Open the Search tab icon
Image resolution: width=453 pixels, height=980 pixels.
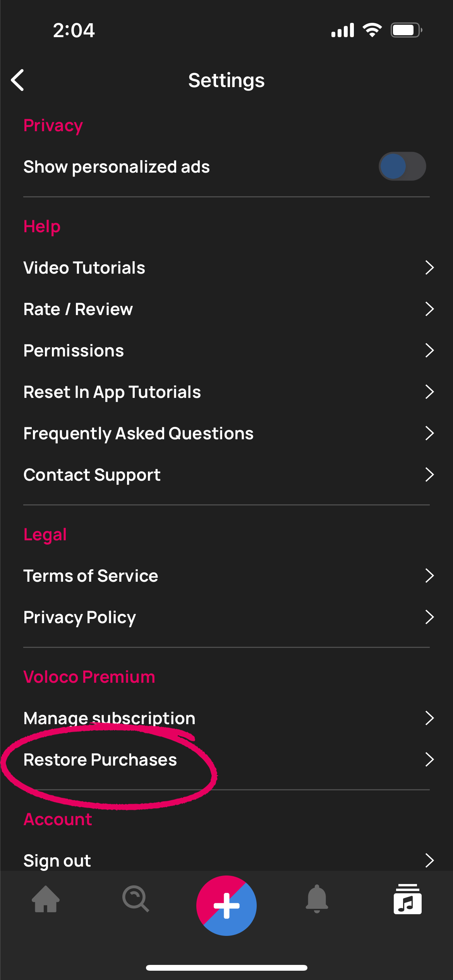(x=136, y=898)
